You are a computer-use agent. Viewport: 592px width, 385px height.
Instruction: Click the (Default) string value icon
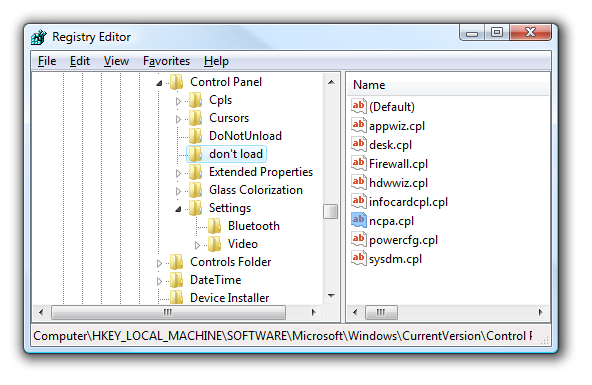tap(359, 106)
